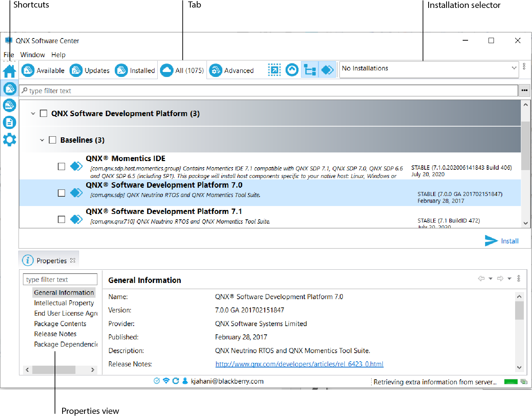The image size is (532, 416).
Task: Click the package filter text field
Action: (268, 91)
